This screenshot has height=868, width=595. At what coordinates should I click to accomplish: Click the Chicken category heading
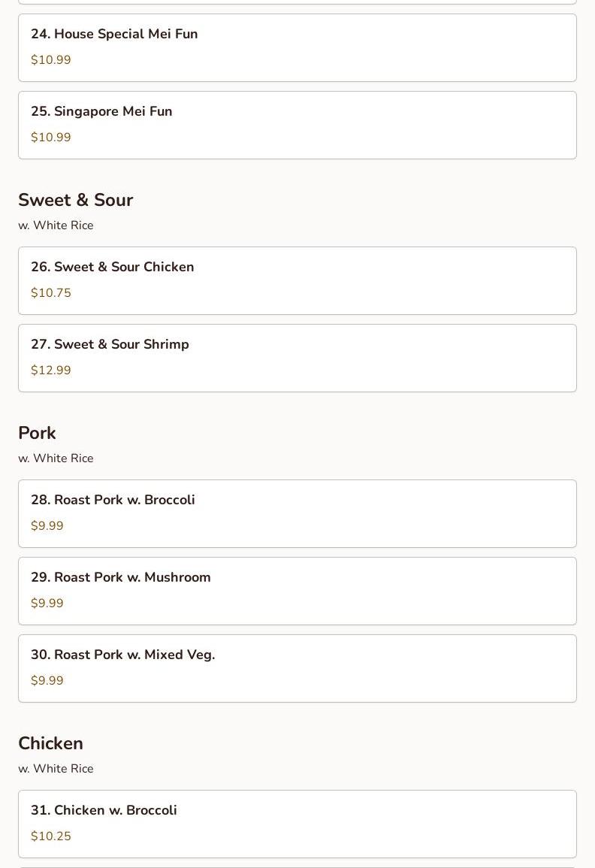50,743
